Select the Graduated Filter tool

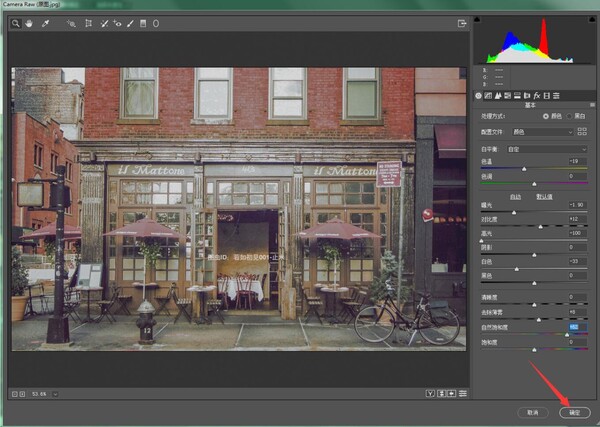[x=143, y=24]
